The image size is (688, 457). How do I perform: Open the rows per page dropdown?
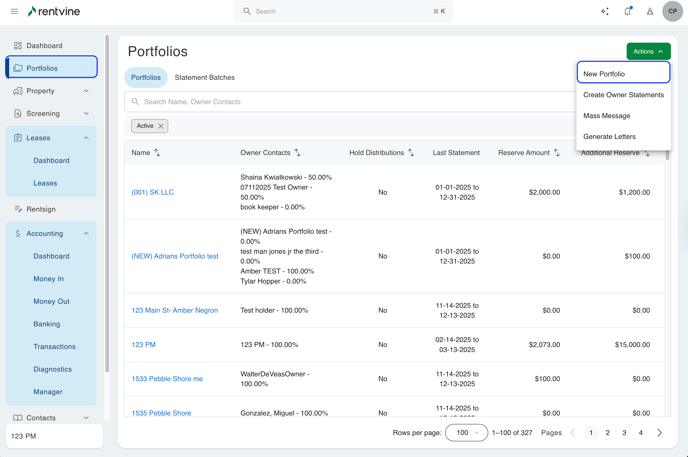[x=466, y=433]
